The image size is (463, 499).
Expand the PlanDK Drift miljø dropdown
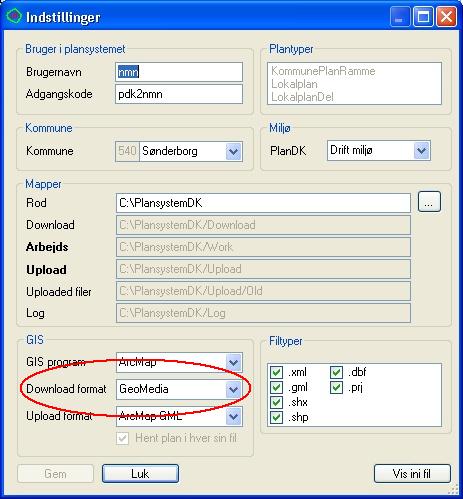coord(422,150)
